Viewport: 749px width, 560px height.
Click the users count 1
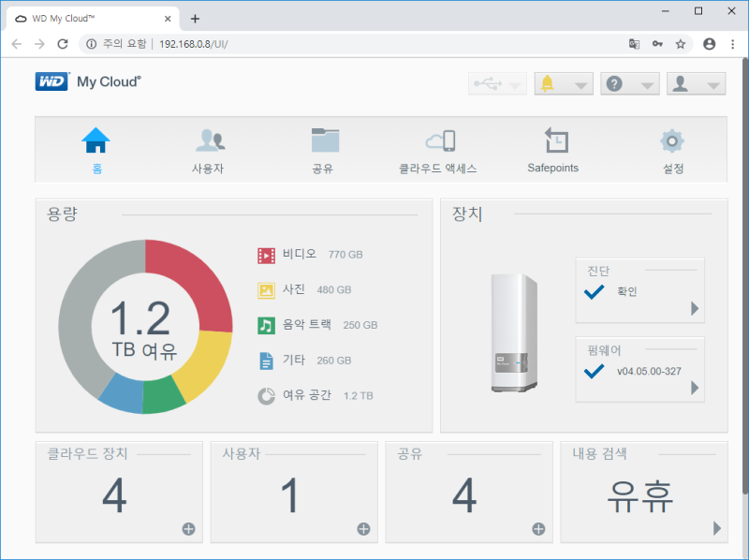[289, 495]
